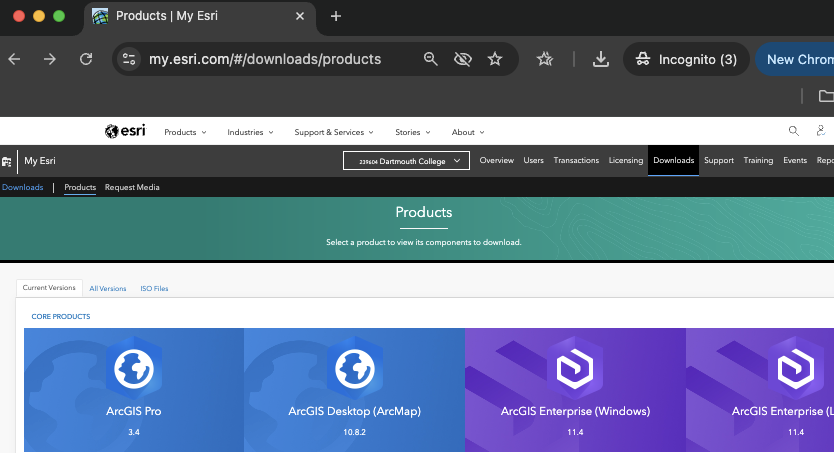Image resolution: width=834 pixels, height=453 pixels.
Task: Close the Products | My Esri tab
Action: click(300, 16)
